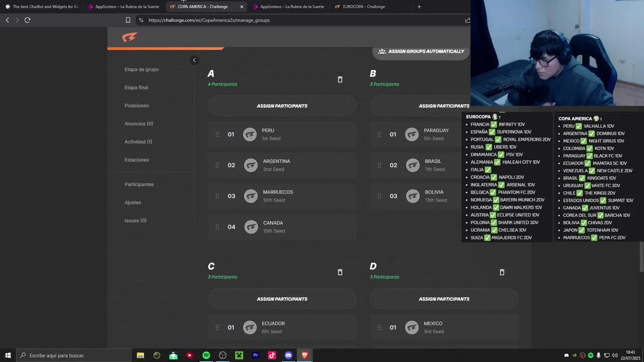The image size is (644, 362).
Task: Open Participantes in the sidebar
Action: point(139,185)
